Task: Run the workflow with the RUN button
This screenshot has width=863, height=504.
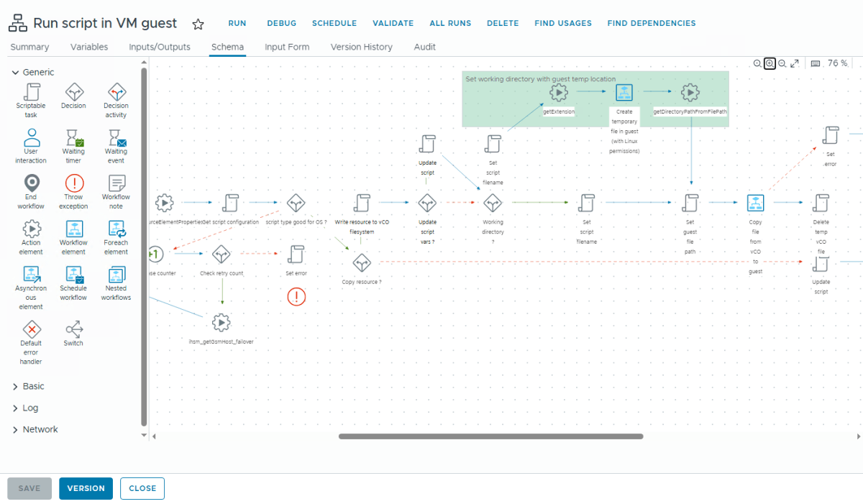Action: 237,23
